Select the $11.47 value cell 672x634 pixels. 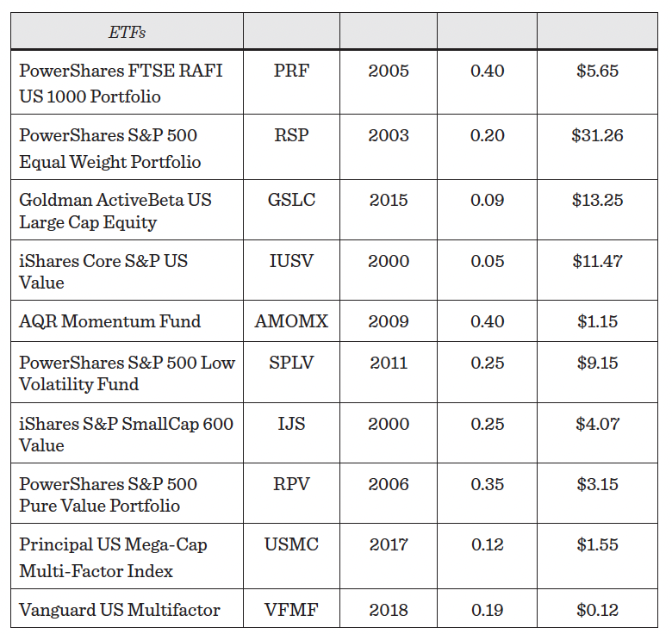click(x=597, y=260)
